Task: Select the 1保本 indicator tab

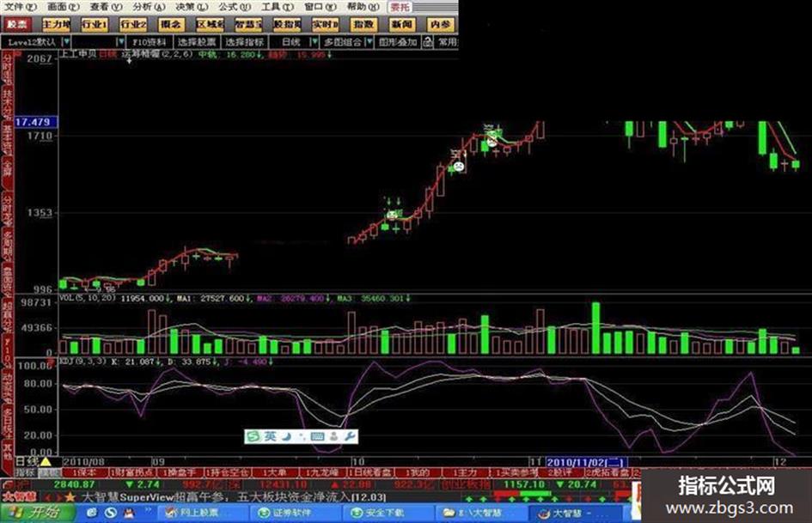Action: [x=85, y=473]
